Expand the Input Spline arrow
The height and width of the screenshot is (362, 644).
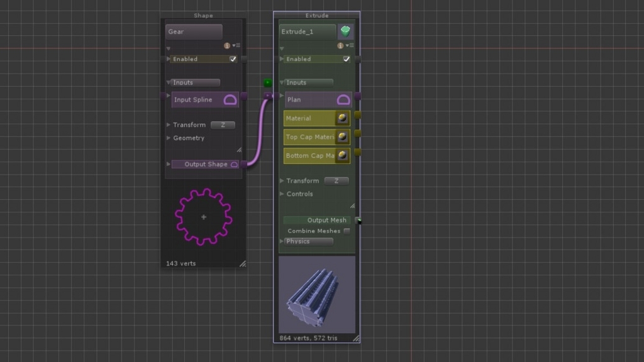pos(169,96)
